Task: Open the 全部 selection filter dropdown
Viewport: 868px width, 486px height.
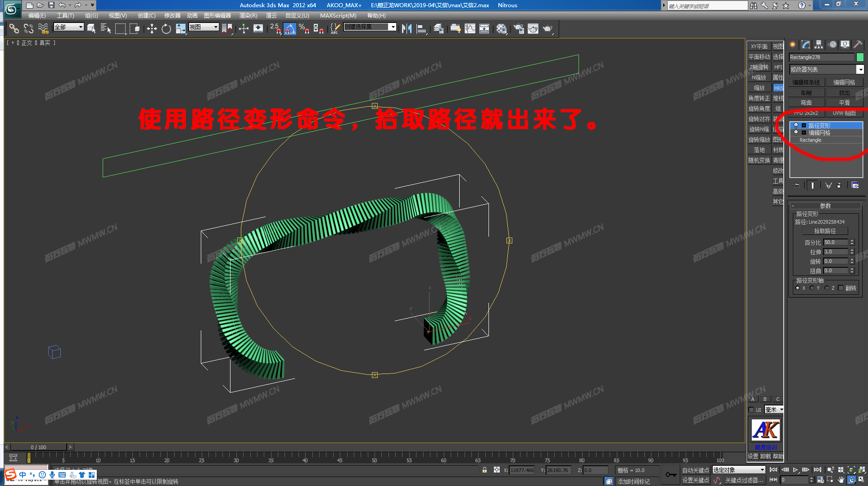Action: click(68, 27)
